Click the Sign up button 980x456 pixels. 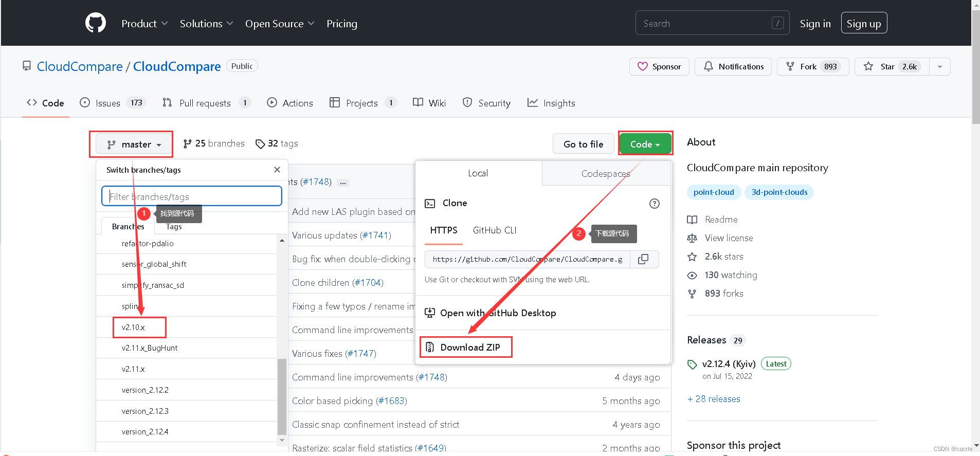tap(864, 23)
